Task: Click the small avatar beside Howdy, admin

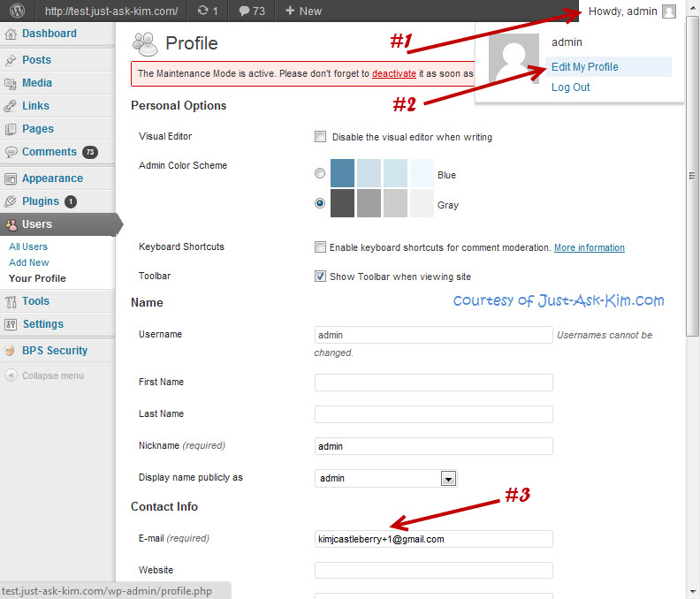Action: 669,11
